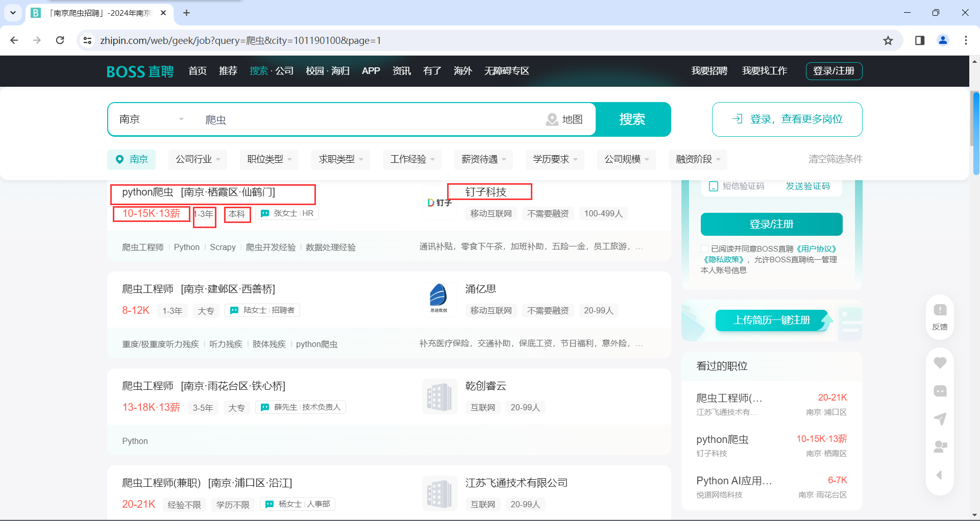Toggle the 短信验证码 option

pyautogui.click(x=714, y=186)
